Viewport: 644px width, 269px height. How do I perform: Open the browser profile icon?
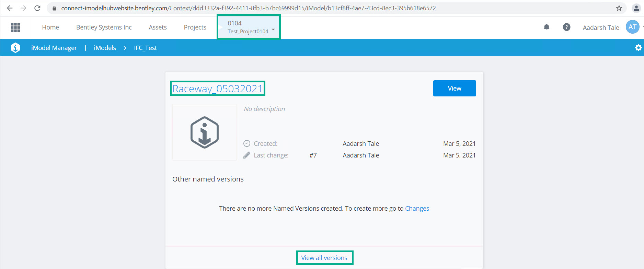tap(636, 8)
